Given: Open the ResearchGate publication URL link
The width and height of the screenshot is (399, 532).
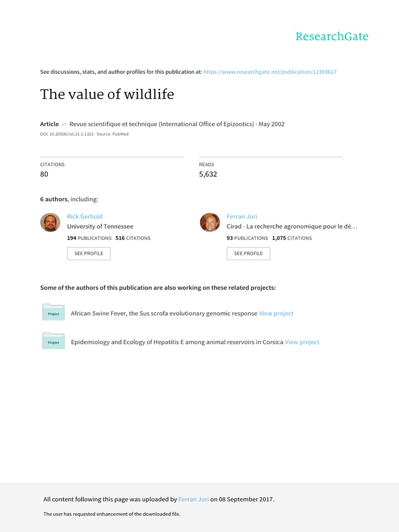Looking at the screenshot, I should (x=270, y=72).
